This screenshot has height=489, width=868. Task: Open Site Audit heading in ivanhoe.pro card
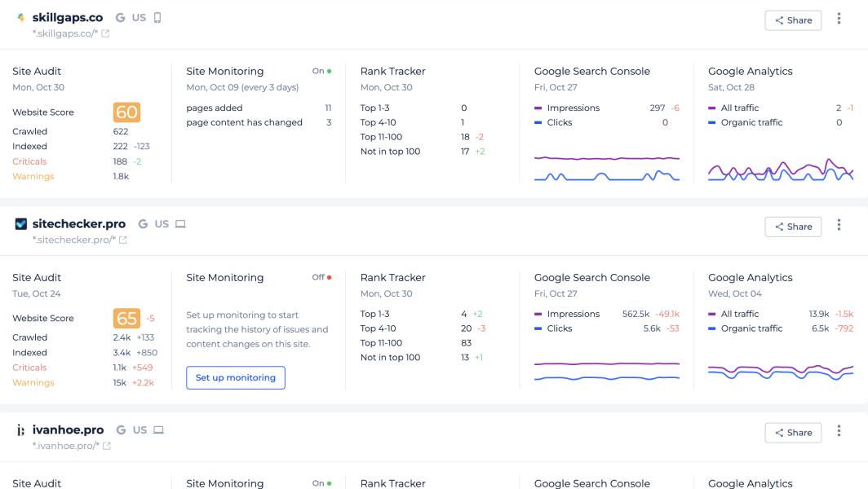[37, 483]
